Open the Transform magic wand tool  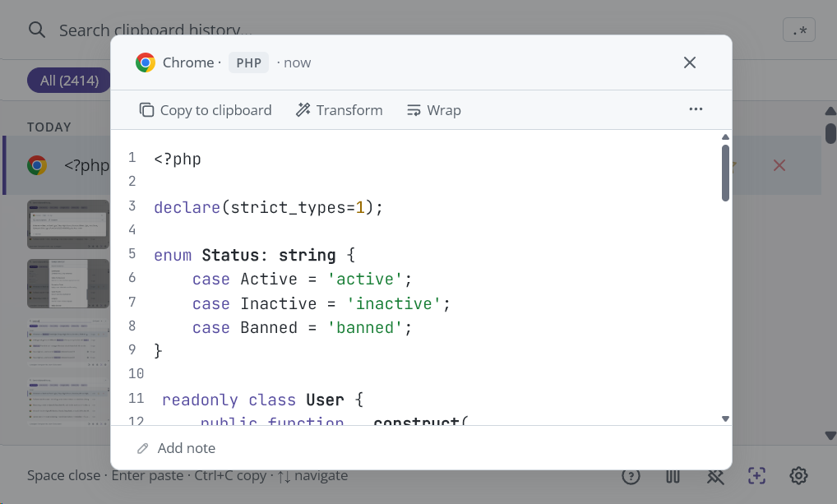(x=339, y=110)
